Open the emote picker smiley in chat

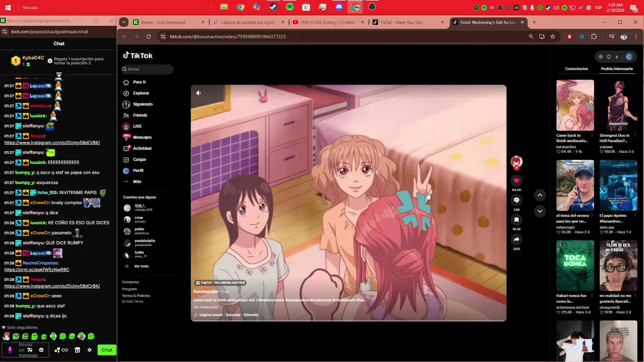[41, 350]
